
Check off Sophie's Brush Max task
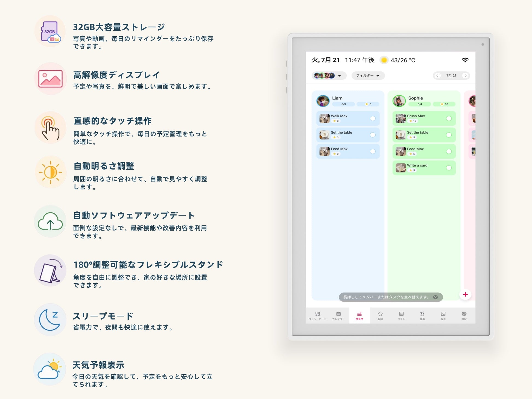coord(449,118)
